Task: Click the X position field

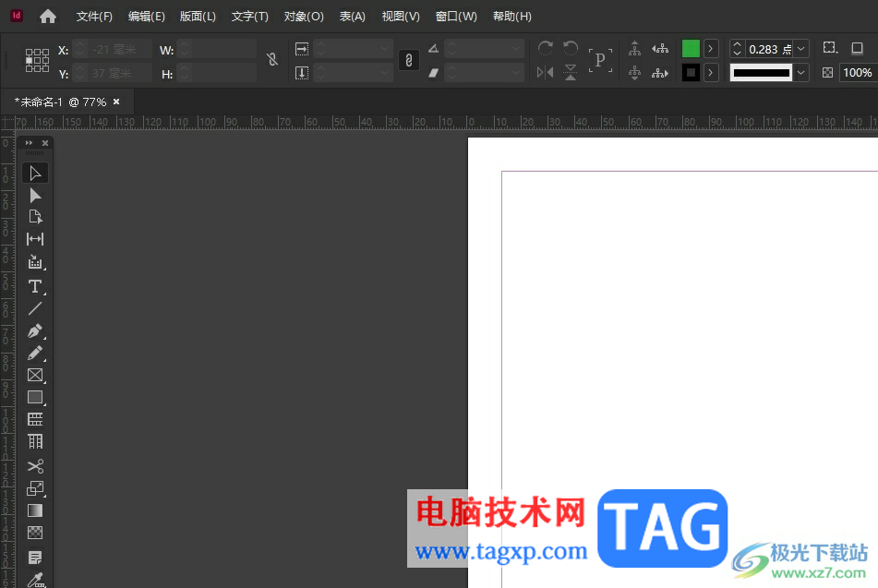Action: 120,49
